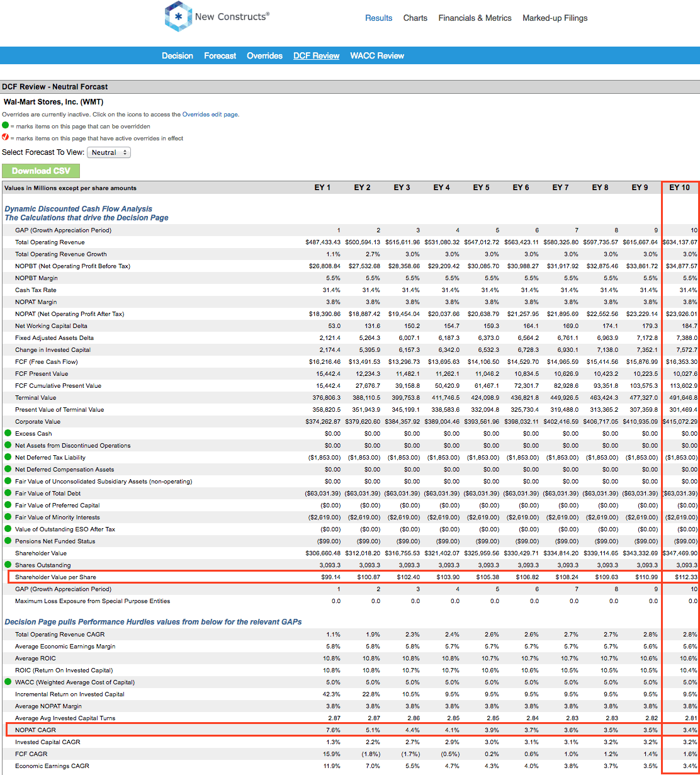This screenshot has width=700, height=775.
Task: Click the Wal-Mart Stores, Inc. (WMT) title
Action: tap(54, 101)
